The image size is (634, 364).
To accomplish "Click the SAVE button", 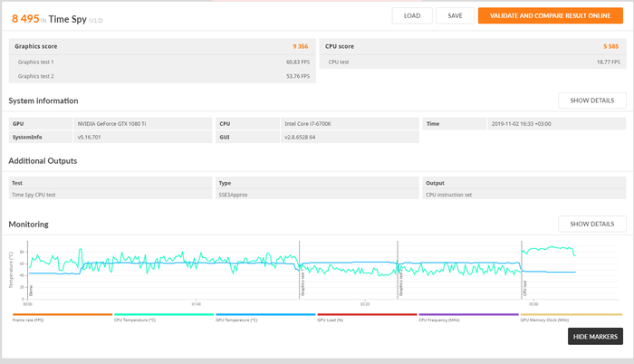I will [455, 15].
